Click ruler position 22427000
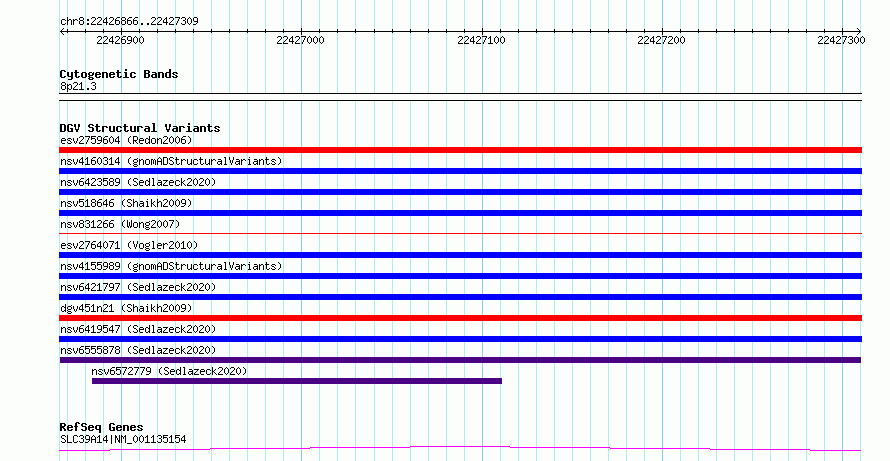Screen dimensions: 890x461 [x=300, y=40]
